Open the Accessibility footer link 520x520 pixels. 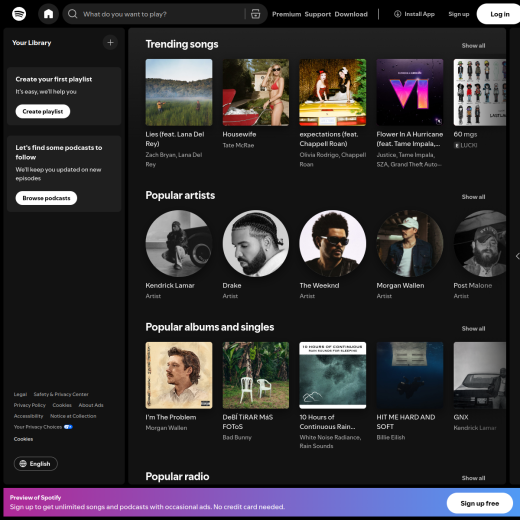coord(28,416)
